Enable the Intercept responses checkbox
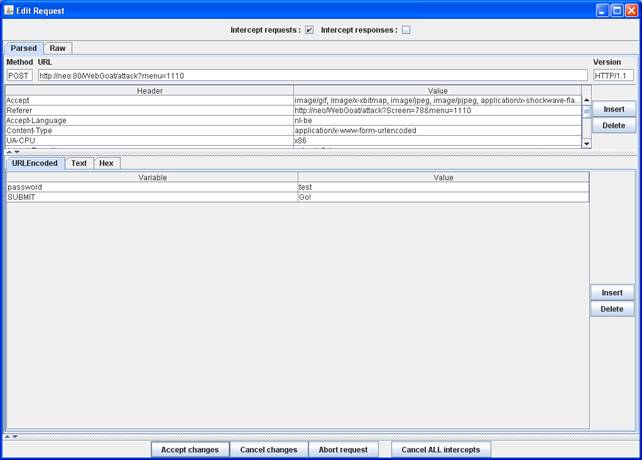Screen dimensions: 642x460 pos(406,30)
